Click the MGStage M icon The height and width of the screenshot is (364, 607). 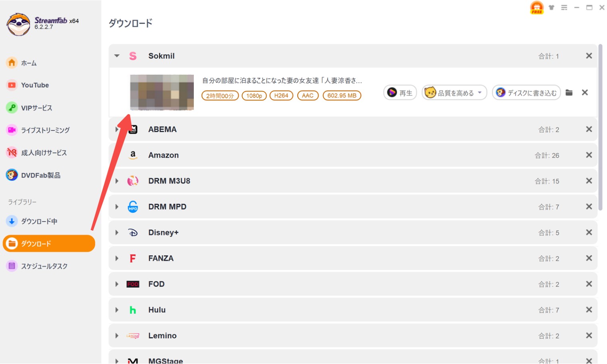[133, 360]
